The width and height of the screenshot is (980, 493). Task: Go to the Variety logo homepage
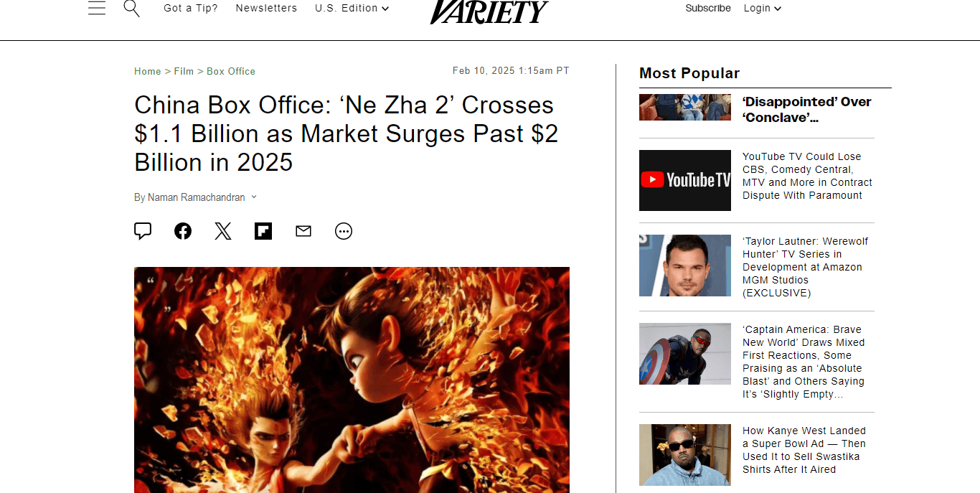(x=489, y=10)
